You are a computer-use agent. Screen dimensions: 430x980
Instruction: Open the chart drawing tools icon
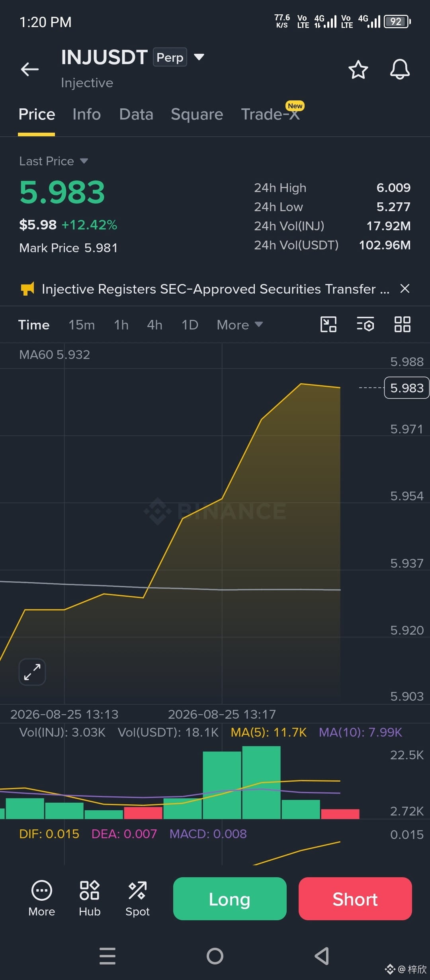point(328,324)
